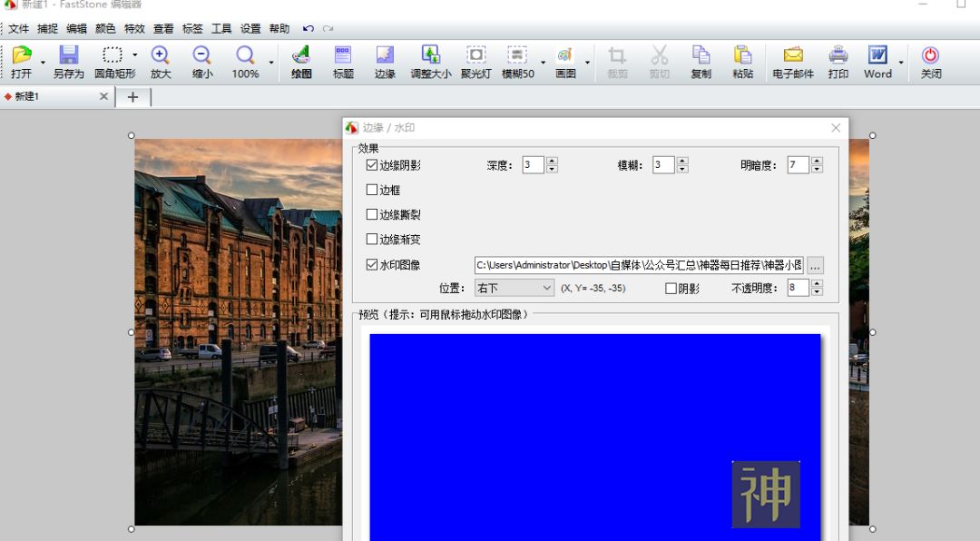
Task: Toggle the 边缘阴影 checkbox
Action: tap(372, 165)
